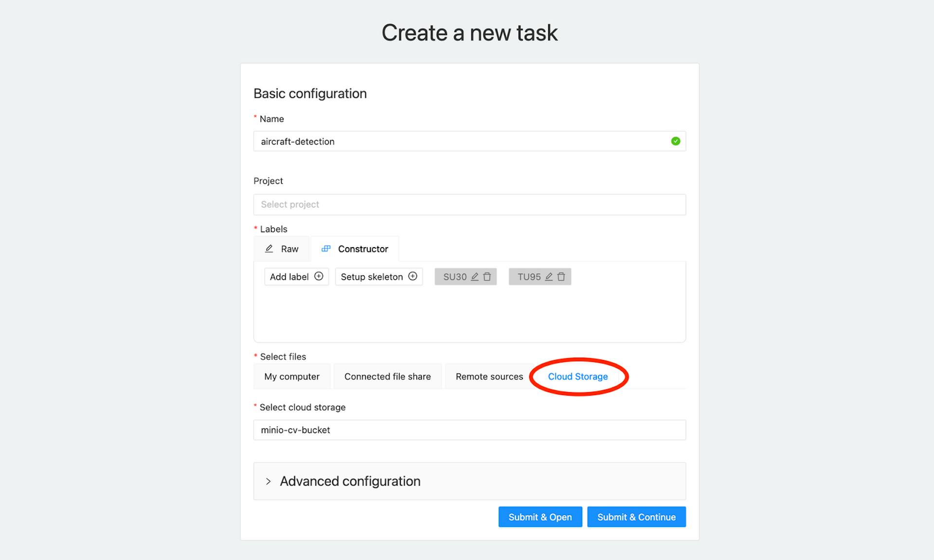Switch to Connected file share tab
The height and width of the screenshot is (560, 934).
387,377
